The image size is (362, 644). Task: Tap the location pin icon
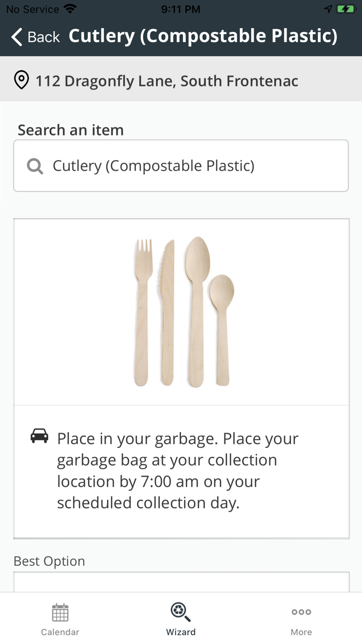click(21, 81)
